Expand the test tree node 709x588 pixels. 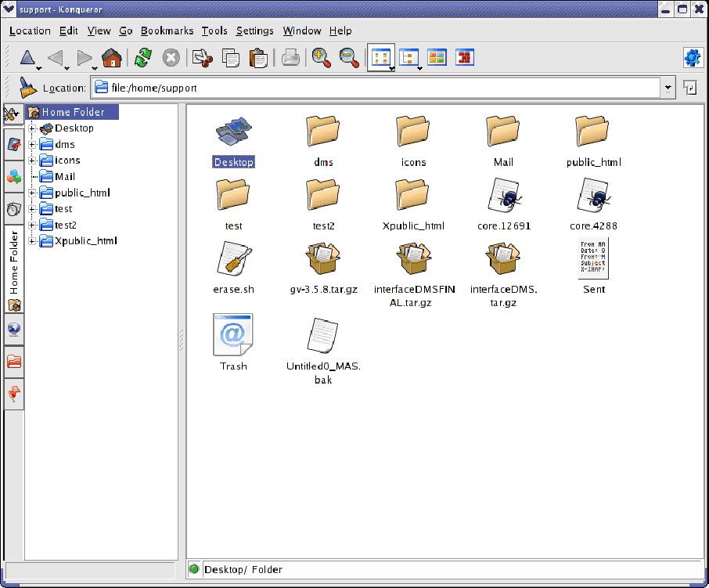(32, 209)
